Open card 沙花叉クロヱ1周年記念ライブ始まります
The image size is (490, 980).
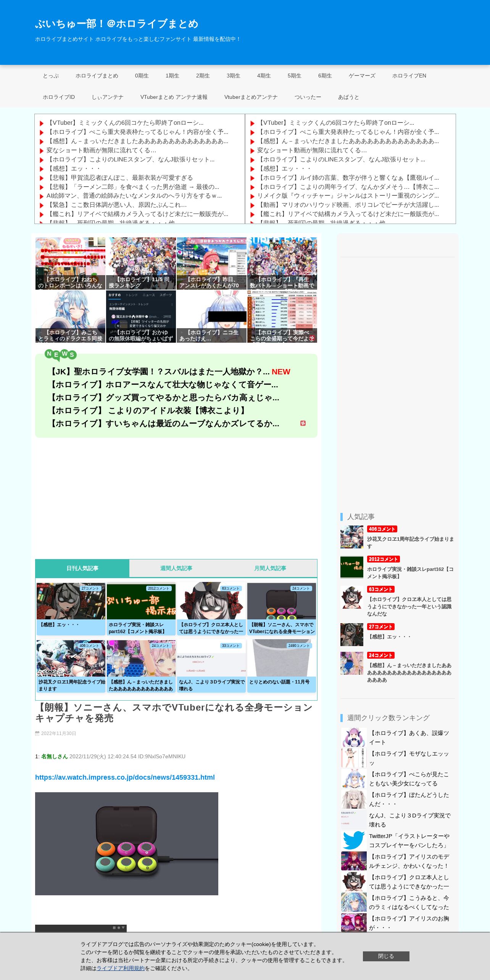click(71, 666)
